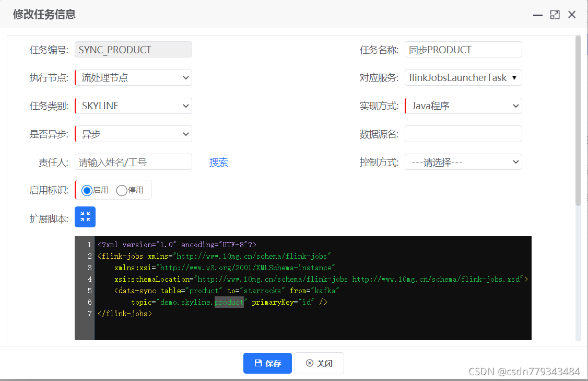Open the 任务类别 SKYLINE dropdown
Image resolution: width=588 pixels, height=381 pixels.
click(134, 106)
